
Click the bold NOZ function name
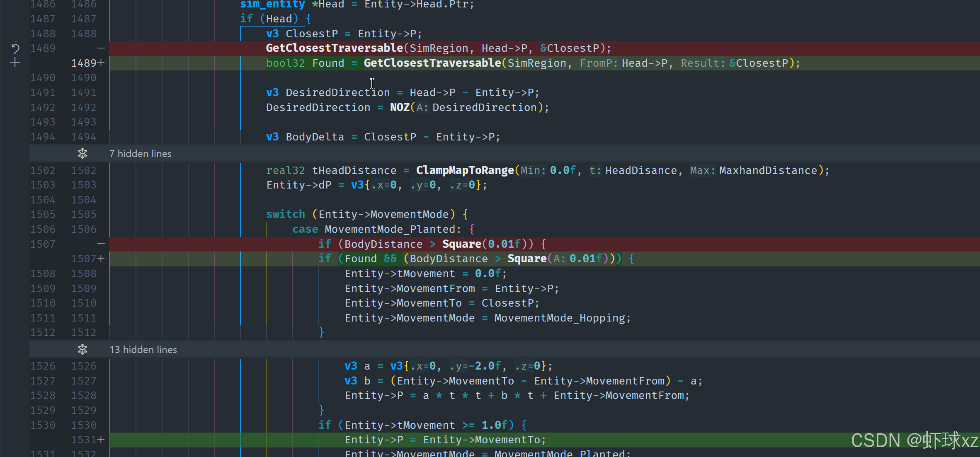coord(400,108)
